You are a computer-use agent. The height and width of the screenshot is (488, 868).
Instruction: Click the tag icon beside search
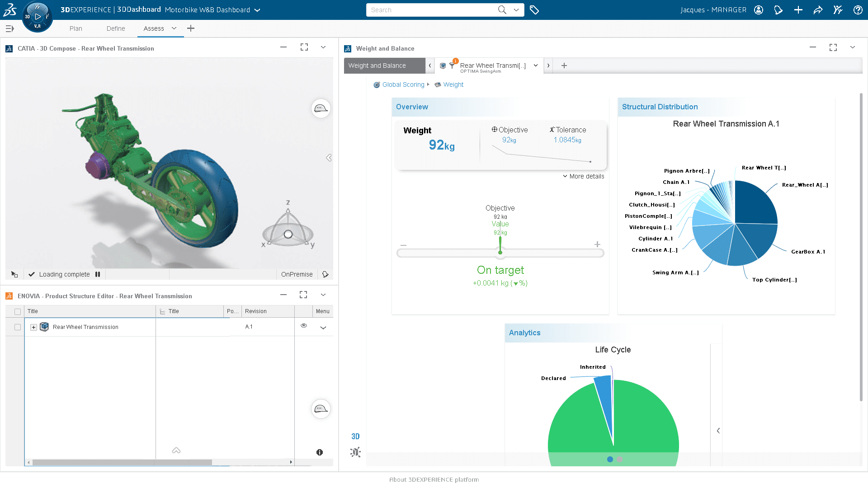(x=534, y=10)
